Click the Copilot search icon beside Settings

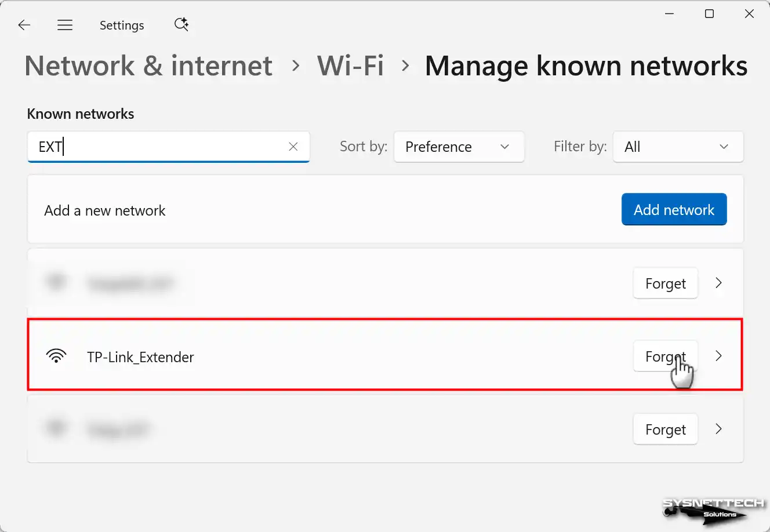tap(181, 24)
